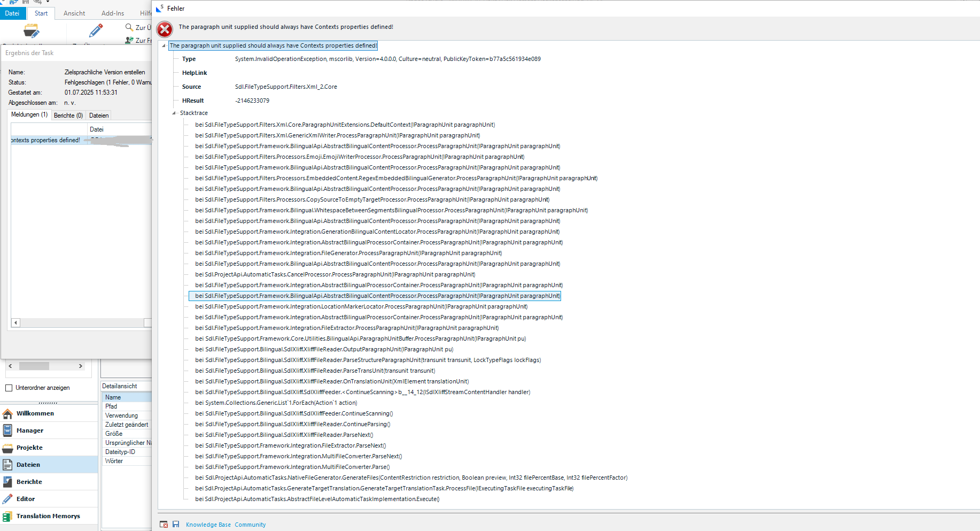Open the quick access toolbar dropdown arrow
Viewport: 980px width, 531px height.
click(x=48, y=2)
